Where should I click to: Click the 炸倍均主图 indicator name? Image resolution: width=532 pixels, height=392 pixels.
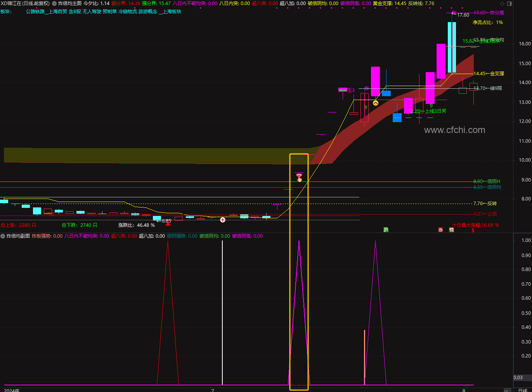coord(70,3)
